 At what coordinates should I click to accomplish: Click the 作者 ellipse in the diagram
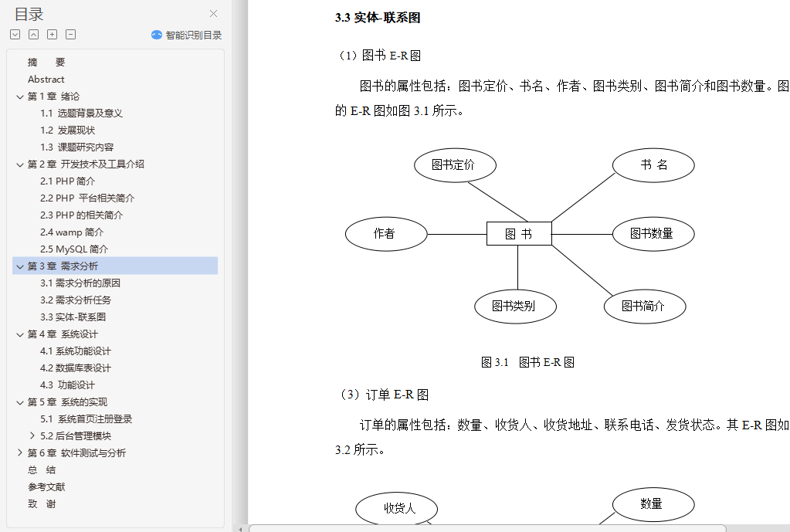[x=386, y=234]
